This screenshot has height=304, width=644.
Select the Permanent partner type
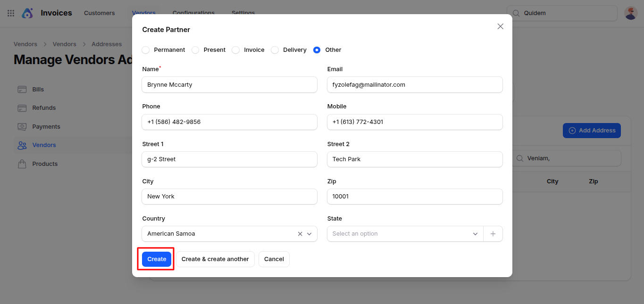click(x=146, y=49)
